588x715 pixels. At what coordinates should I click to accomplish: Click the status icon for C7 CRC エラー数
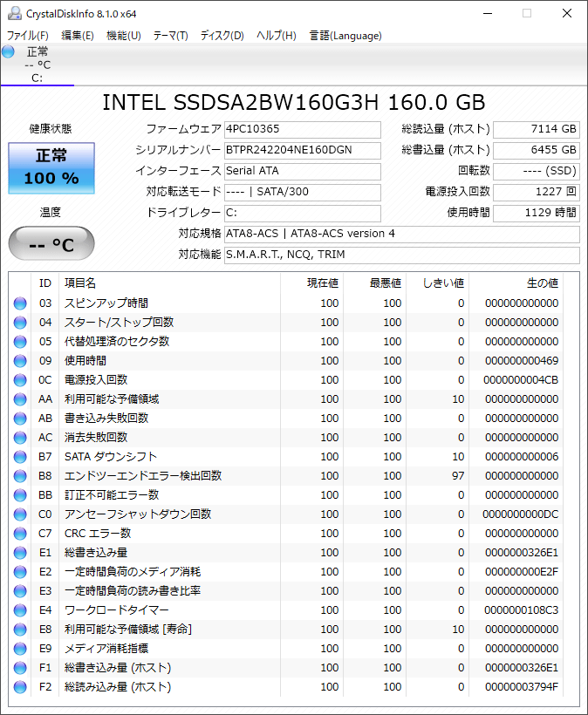click(20, 533)
